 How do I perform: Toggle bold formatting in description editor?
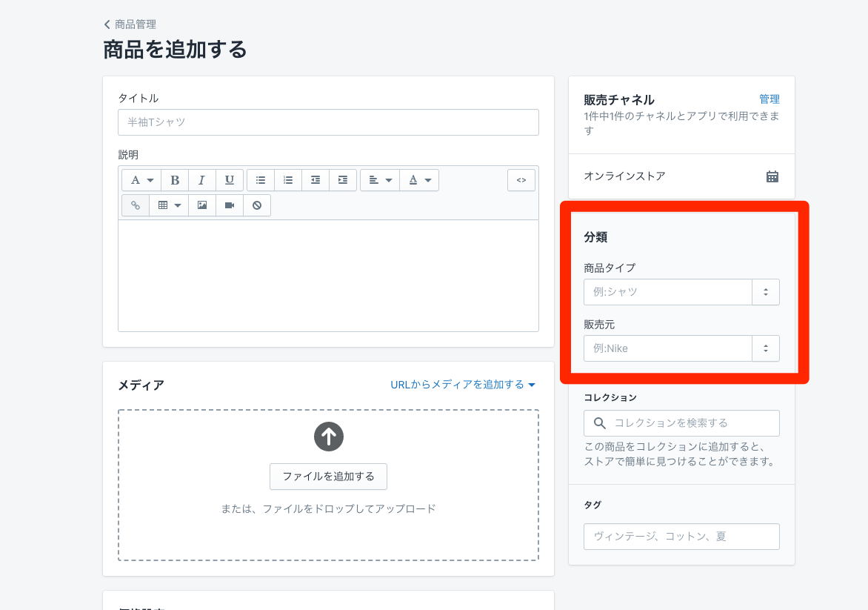pos(175,180)
